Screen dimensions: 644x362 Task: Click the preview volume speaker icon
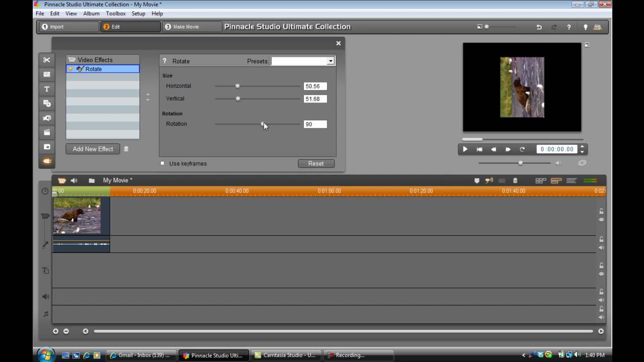coord(558,163)
